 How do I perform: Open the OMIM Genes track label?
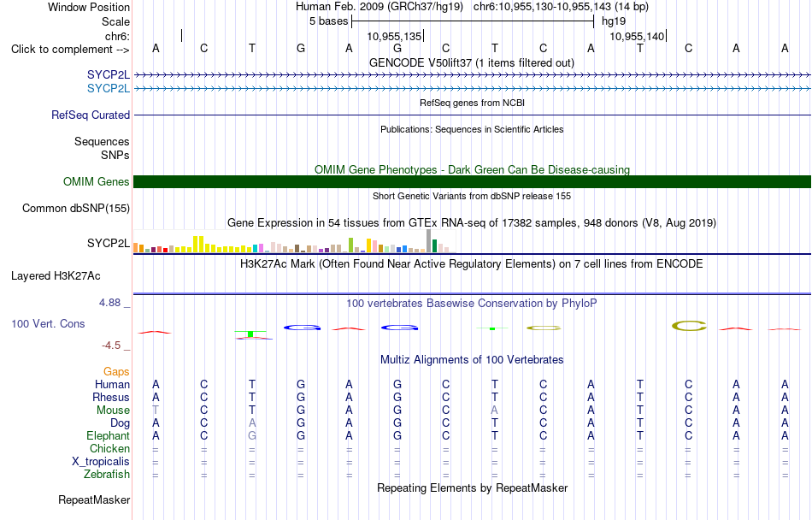(96, 182)
